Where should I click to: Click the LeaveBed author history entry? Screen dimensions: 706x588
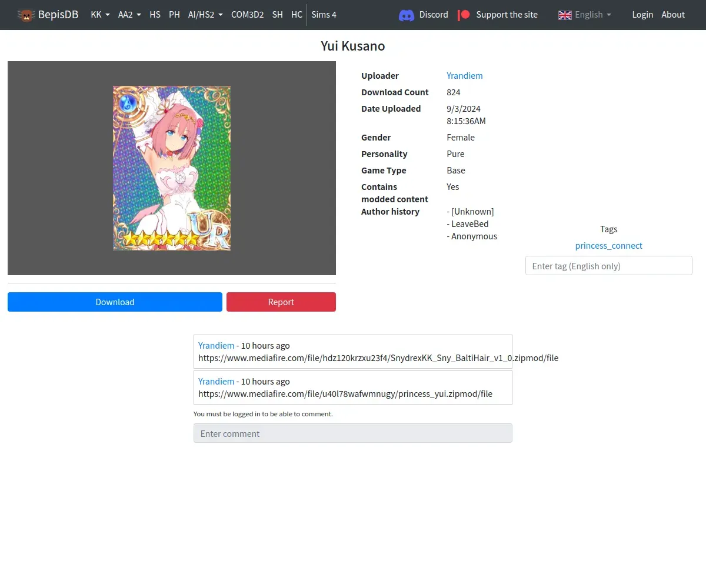468,223
